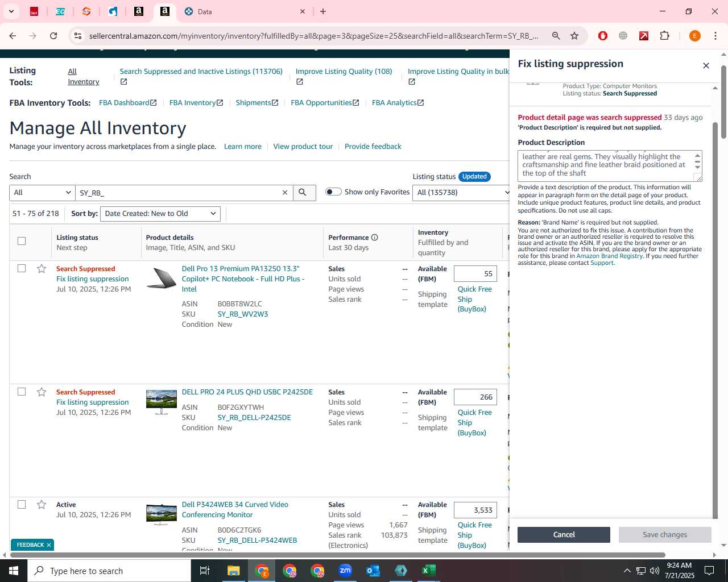Open Sort by Date Created dropdown
The height and width of the screenshot is (582, 728).
[x=160, y=214]
